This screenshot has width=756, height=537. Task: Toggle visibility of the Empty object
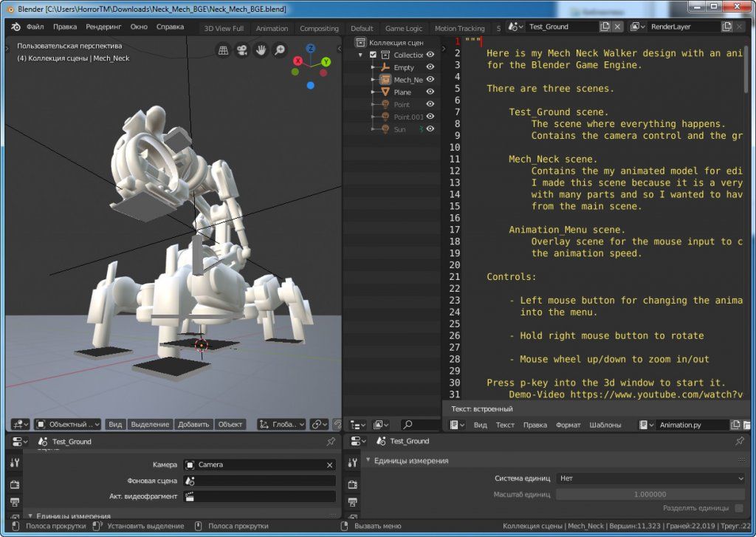point(430,67)
